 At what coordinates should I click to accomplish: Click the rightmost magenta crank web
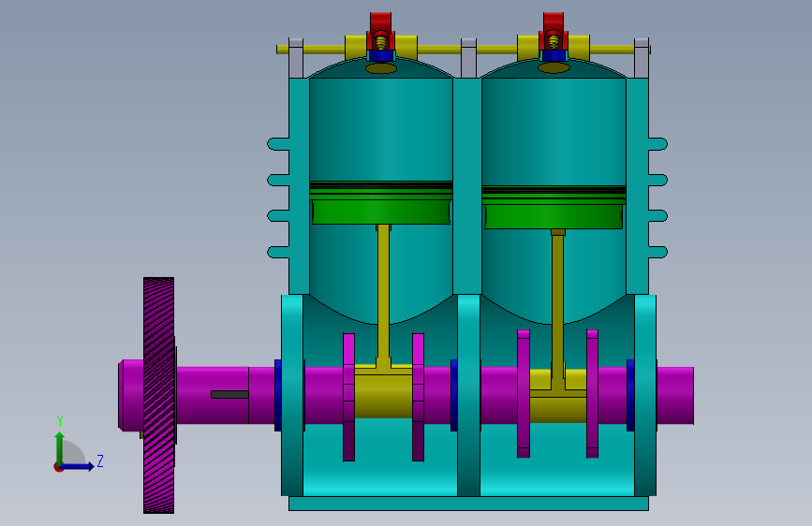coord(593,393)
